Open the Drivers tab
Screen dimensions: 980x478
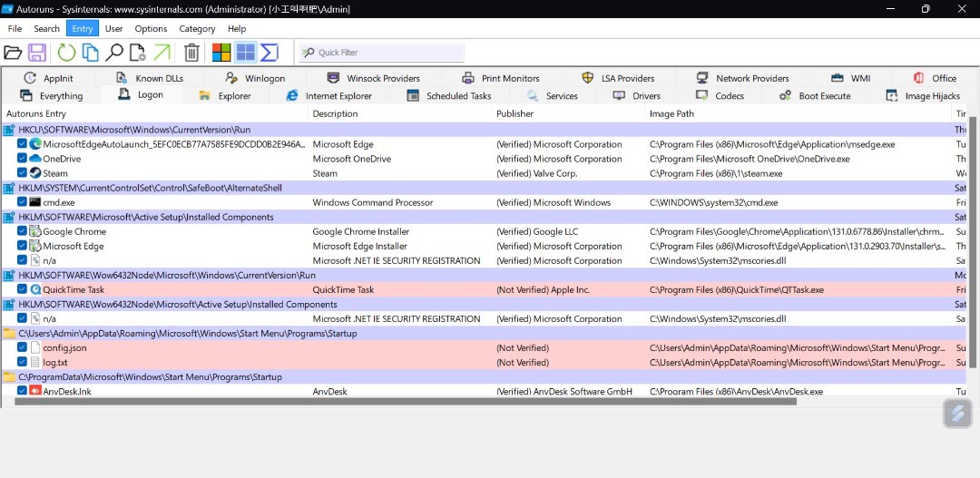point(638,95)
